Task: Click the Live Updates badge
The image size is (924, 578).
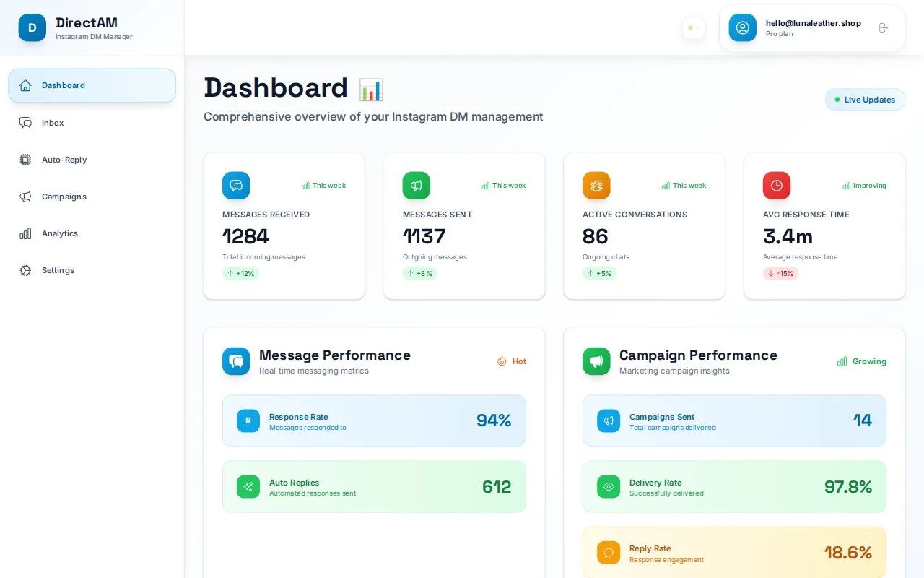Action: pyautogui.click(x=865, y=100)
